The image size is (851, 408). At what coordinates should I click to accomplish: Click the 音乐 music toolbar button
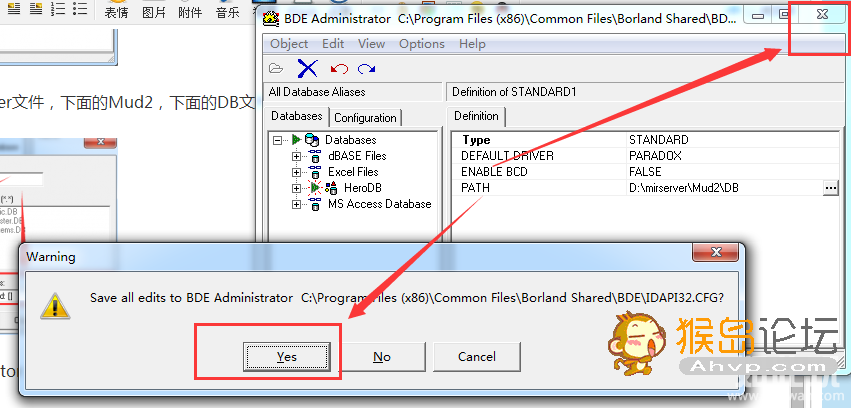[x=227, y=12]
